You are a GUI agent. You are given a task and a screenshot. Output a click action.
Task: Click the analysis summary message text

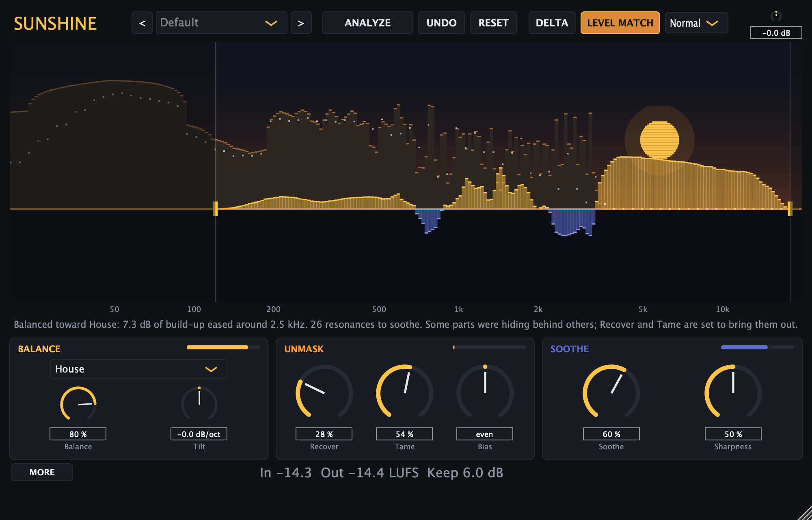click(x=406, y=325)
